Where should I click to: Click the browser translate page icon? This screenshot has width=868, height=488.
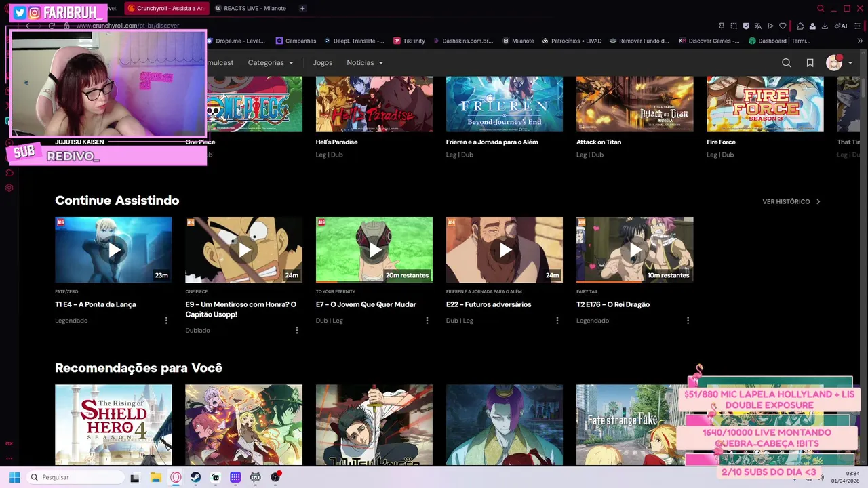tap(758, 26)
